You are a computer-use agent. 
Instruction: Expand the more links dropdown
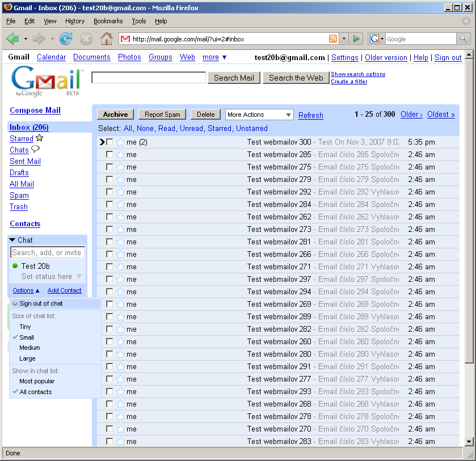click(x=224, y=57)
